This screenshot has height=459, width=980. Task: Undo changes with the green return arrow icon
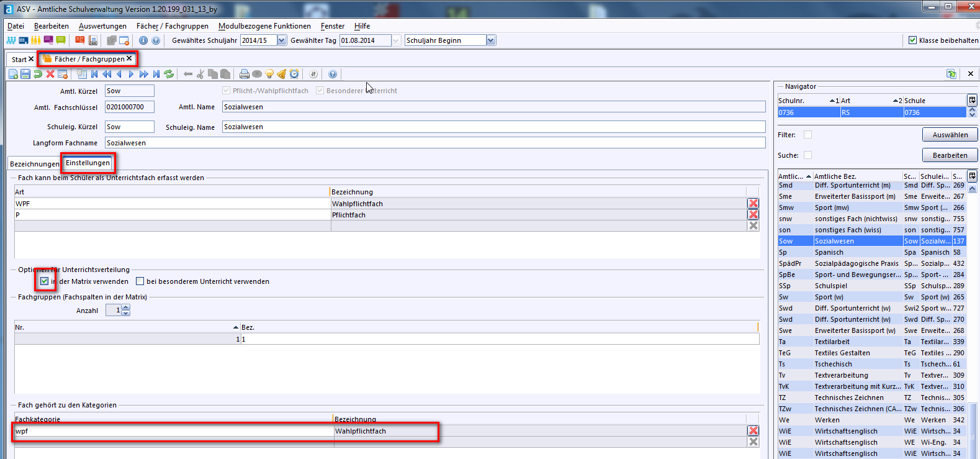38,74
